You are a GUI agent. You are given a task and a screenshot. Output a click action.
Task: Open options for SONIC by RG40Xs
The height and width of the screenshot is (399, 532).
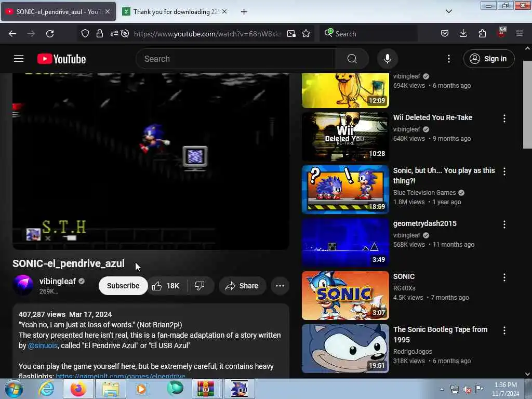point(504,277)
